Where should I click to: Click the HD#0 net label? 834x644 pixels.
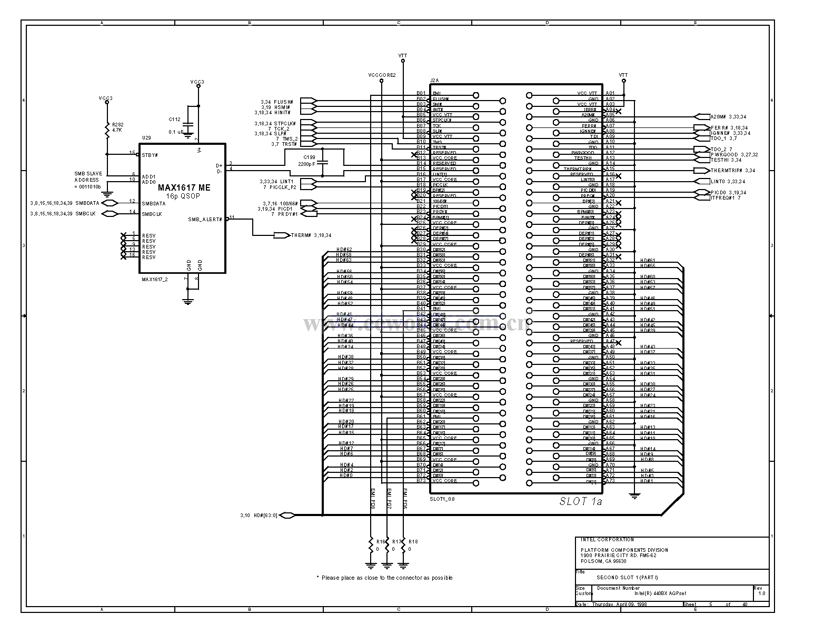346,475
